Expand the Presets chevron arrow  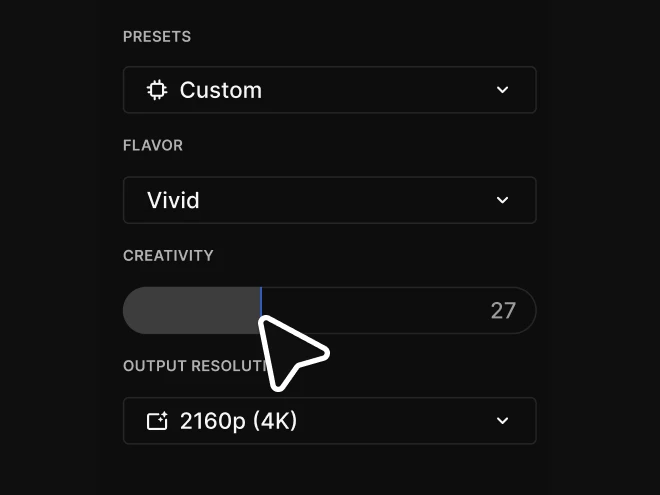[x=502, y=90]
